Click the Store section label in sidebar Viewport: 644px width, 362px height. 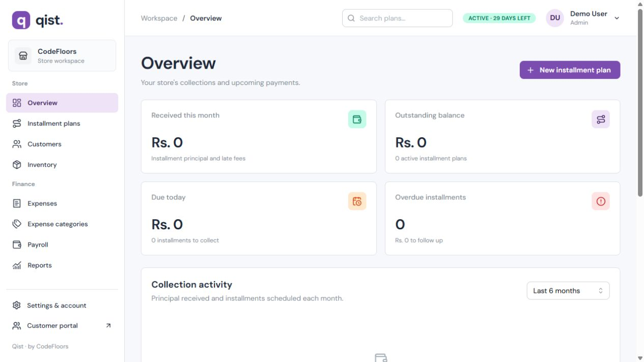[20, 83]
